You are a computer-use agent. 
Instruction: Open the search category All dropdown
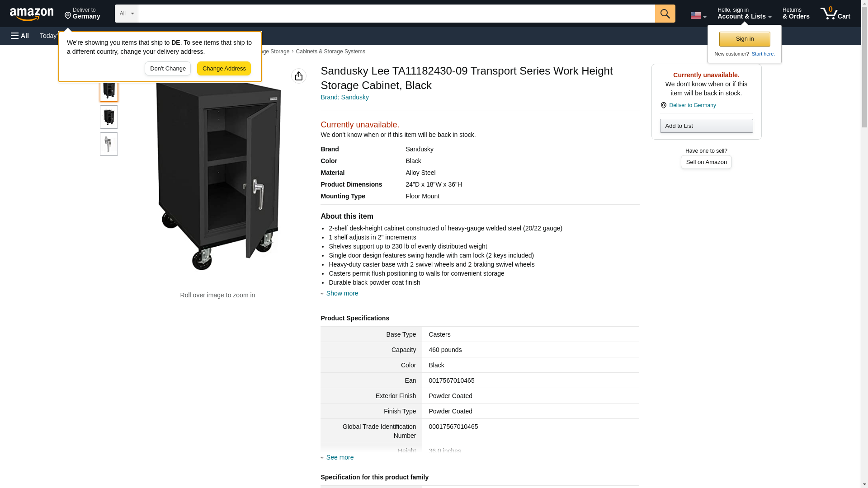[126, 14]
